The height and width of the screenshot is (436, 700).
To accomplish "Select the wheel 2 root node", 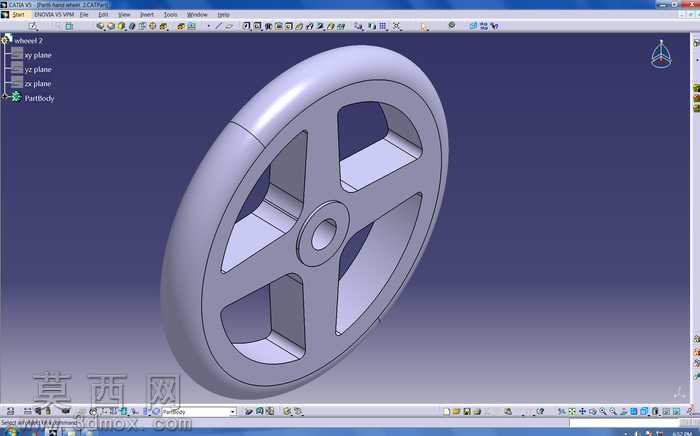I will 28,41.
